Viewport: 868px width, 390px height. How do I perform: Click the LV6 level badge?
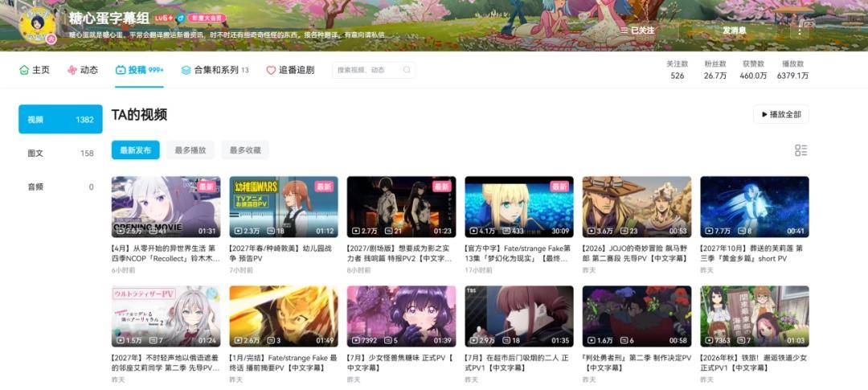(164, 18)
